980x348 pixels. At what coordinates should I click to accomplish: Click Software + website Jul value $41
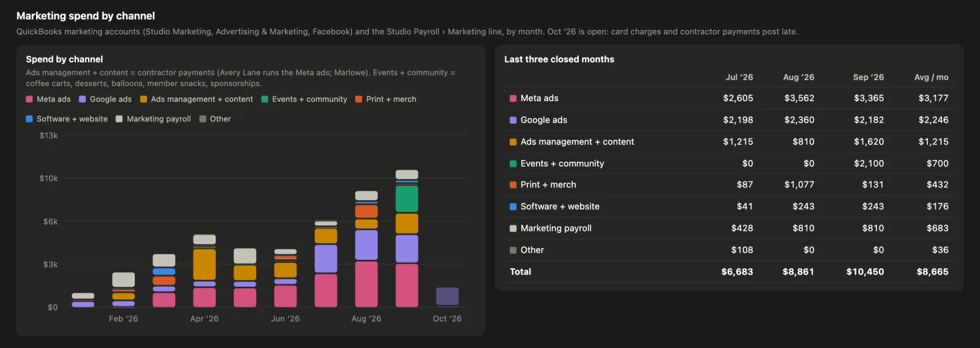click(x=745, y=206)
